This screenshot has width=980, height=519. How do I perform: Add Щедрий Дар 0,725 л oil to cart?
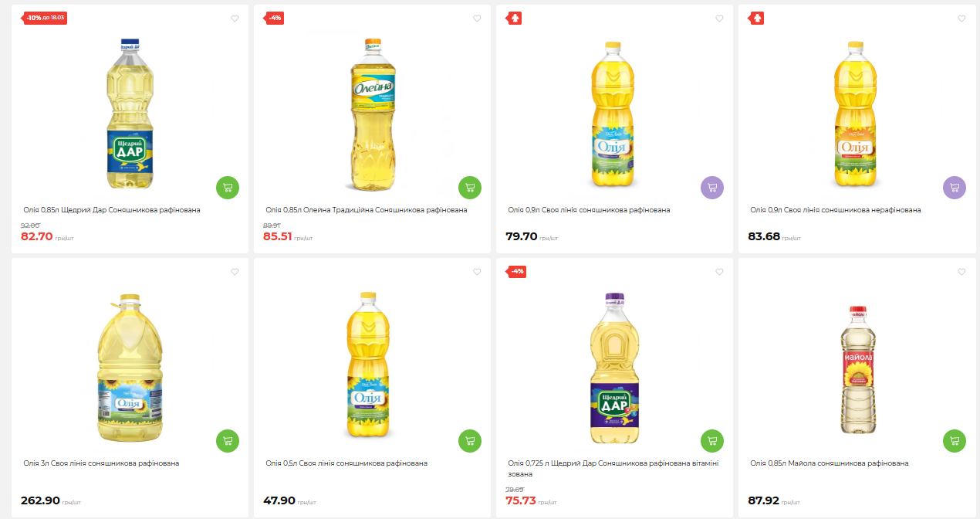[x=712, y=441]
